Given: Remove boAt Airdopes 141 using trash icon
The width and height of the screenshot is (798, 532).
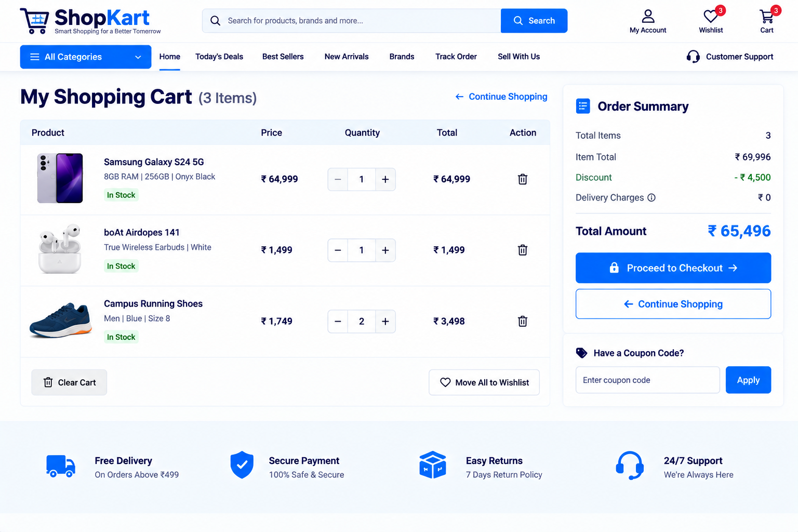Looking at the screenshot, I should pyautogui.click(x=523, y=250).
